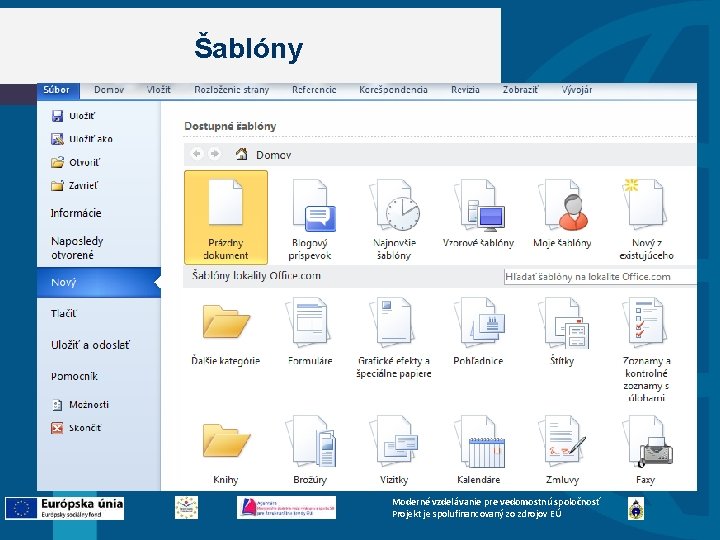Open the Štítky template category

pyautogui.click(x=562, y=332)
